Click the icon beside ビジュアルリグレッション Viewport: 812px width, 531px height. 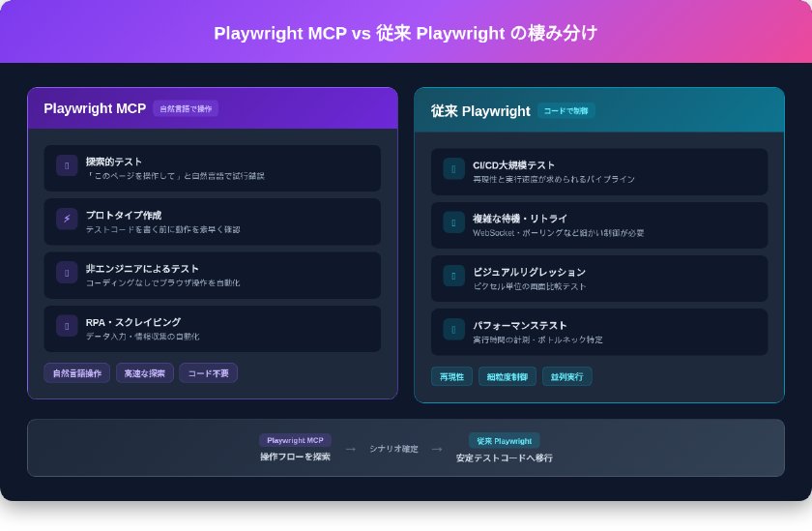point(453,276)
